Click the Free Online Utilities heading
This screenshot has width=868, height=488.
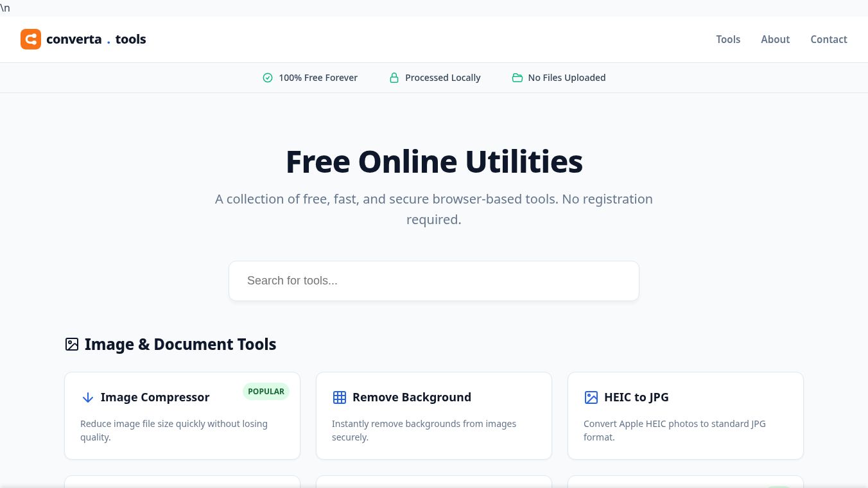(x=434, y=161)
